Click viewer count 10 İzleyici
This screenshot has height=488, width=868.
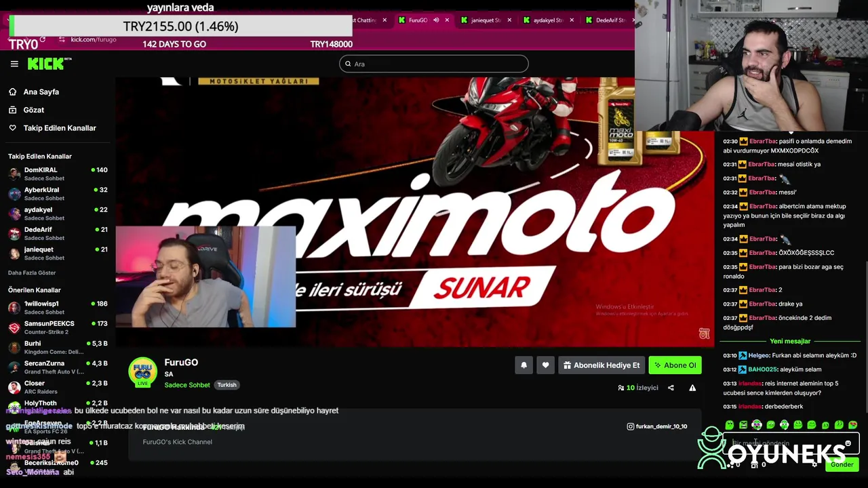click(x=638, y=388)
